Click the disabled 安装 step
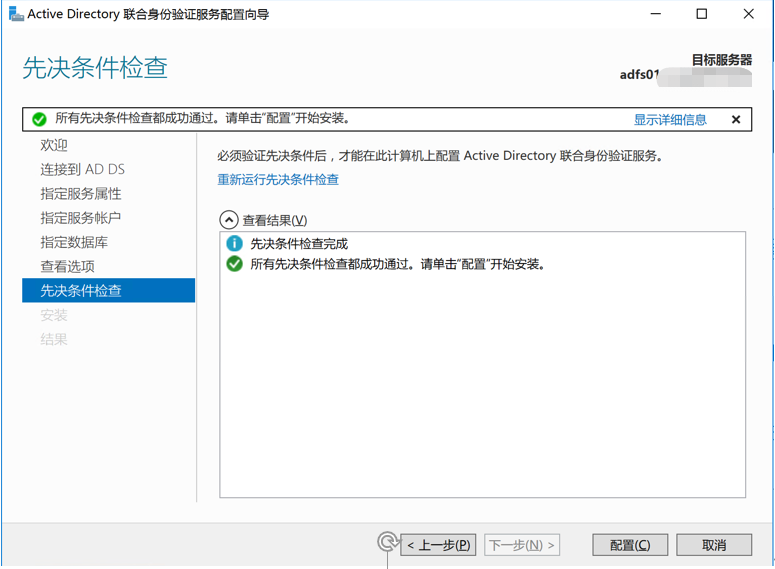 pos(54,315)
